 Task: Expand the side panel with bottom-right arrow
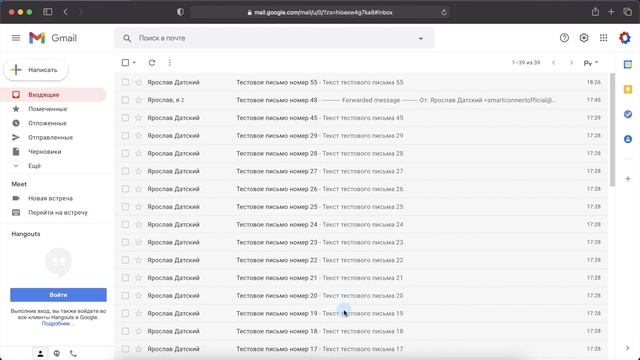(627, 348)
